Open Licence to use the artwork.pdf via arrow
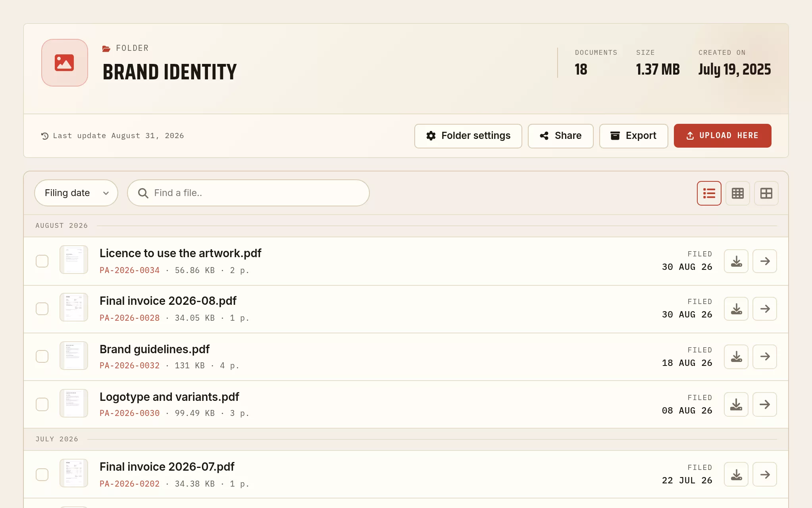 (x=765, y=261)
